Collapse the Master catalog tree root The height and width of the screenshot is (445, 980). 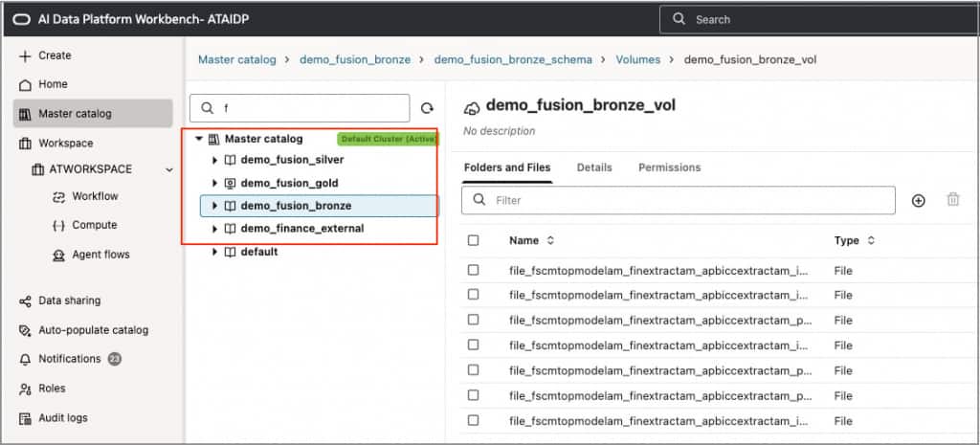click(198, 139)
